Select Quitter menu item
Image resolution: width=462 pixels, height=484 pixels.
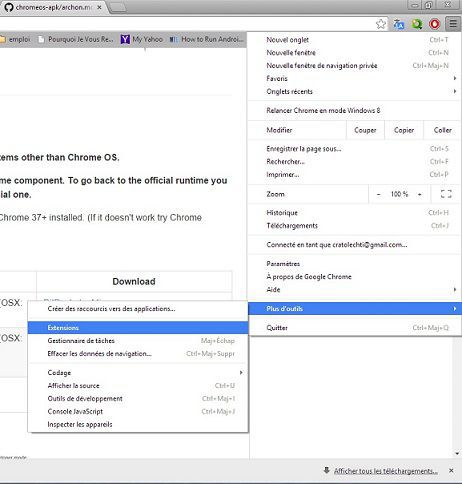[355, 328]
